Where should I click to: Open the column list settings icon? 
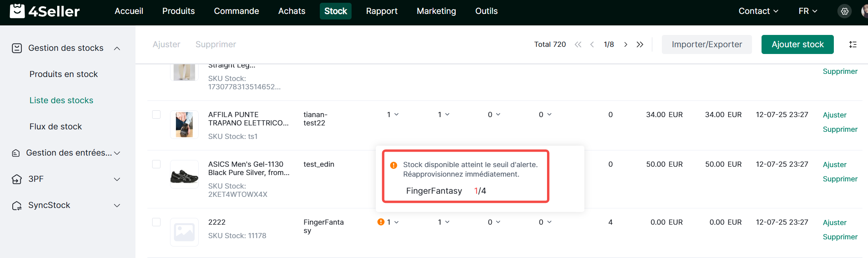pyautogui.click(x=853, y=44)
